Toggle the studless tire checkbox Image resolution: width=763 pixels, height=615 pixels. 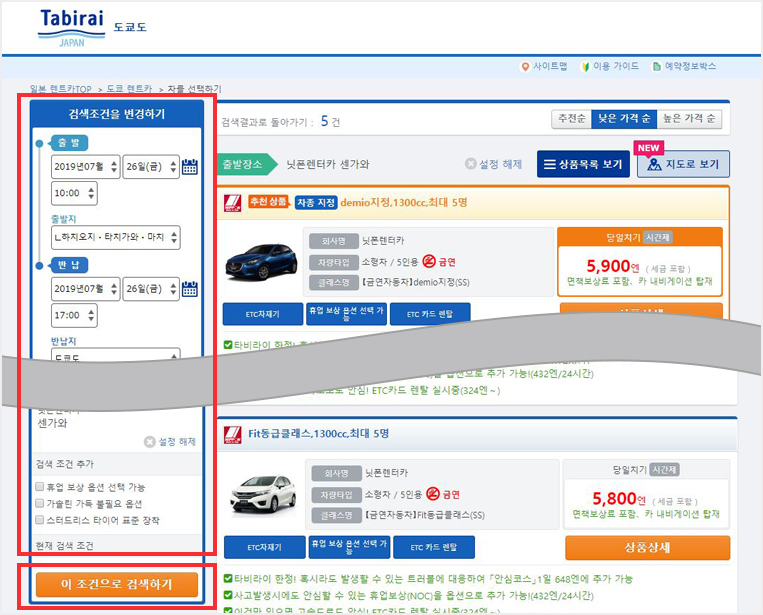click(40, 520)
